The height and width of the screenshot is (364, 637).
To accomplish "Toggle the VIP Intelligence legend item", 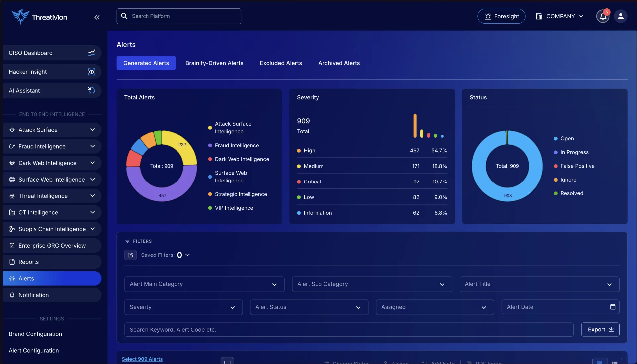I will point(231,208).
